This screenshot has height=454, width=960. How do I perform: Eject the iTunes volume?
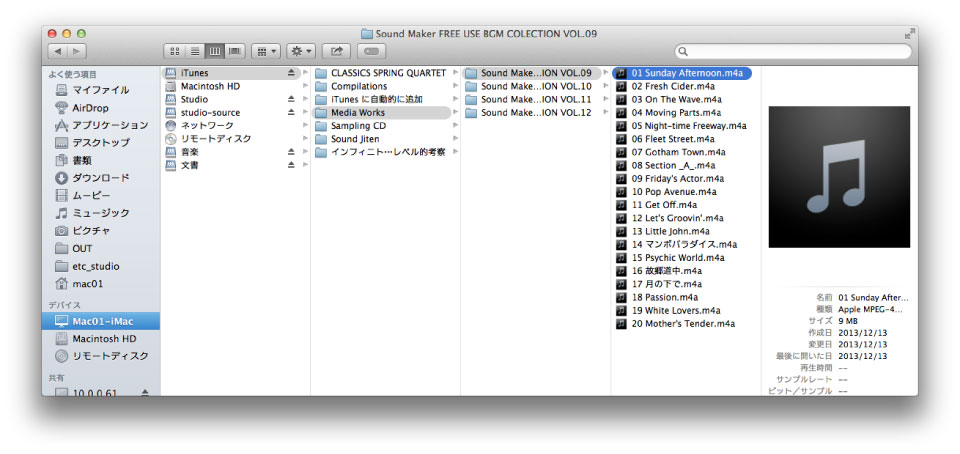point(291,73)
